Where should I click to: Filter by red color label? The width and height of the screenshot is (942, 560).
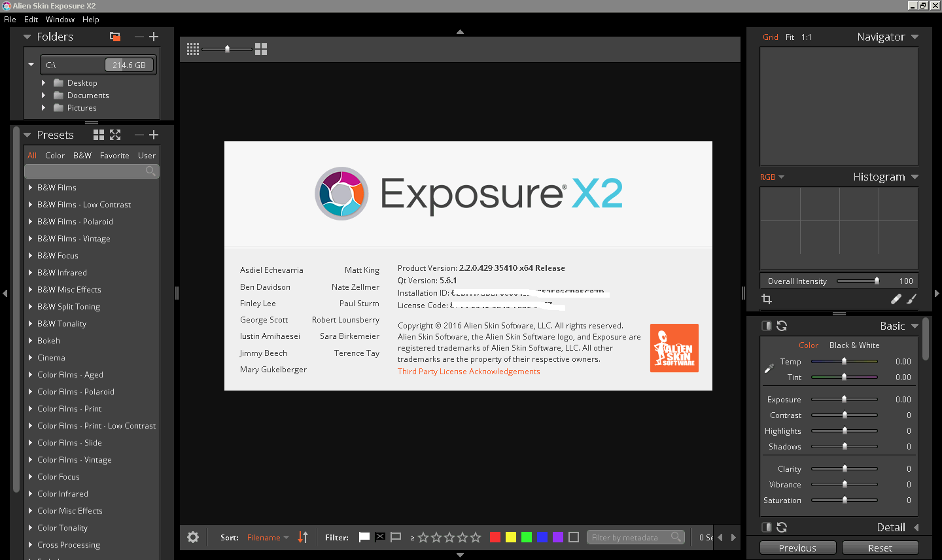click(x=495, y=537)
